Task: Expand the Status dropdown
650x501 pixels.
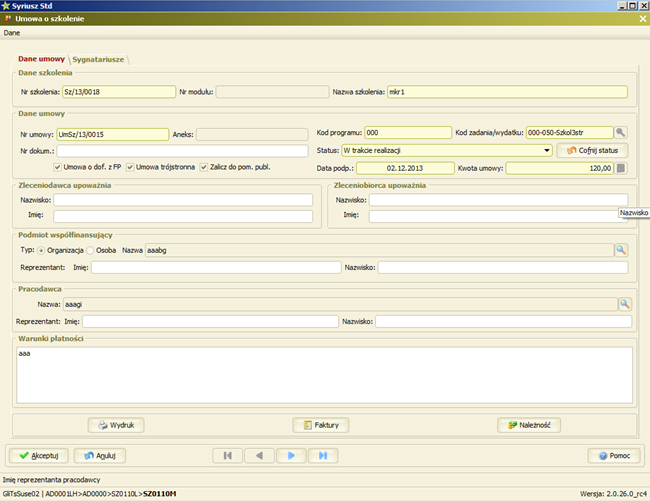Action: [547, 150]
